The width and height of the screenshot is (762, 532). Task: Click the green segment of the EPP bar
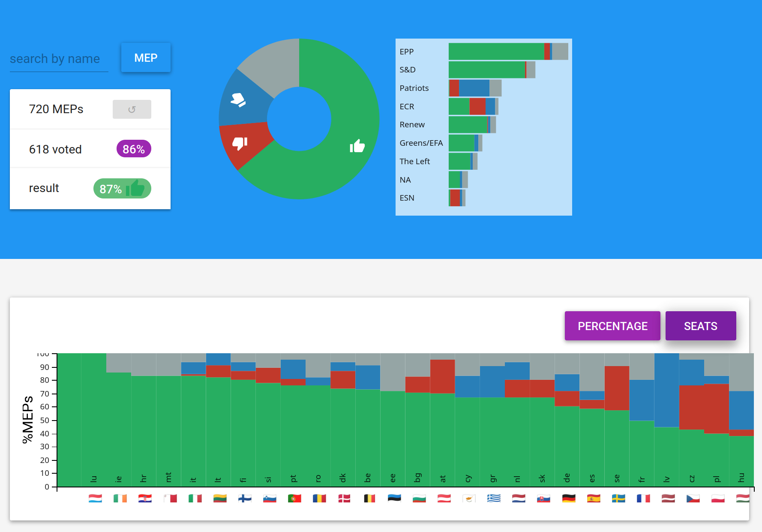(x=496, y=51)
